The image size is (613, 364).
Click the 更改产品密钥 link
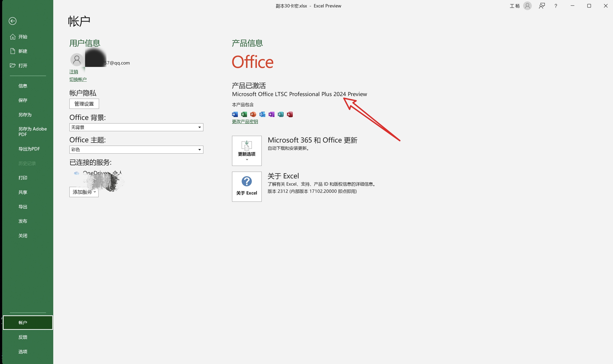[245, 122]
